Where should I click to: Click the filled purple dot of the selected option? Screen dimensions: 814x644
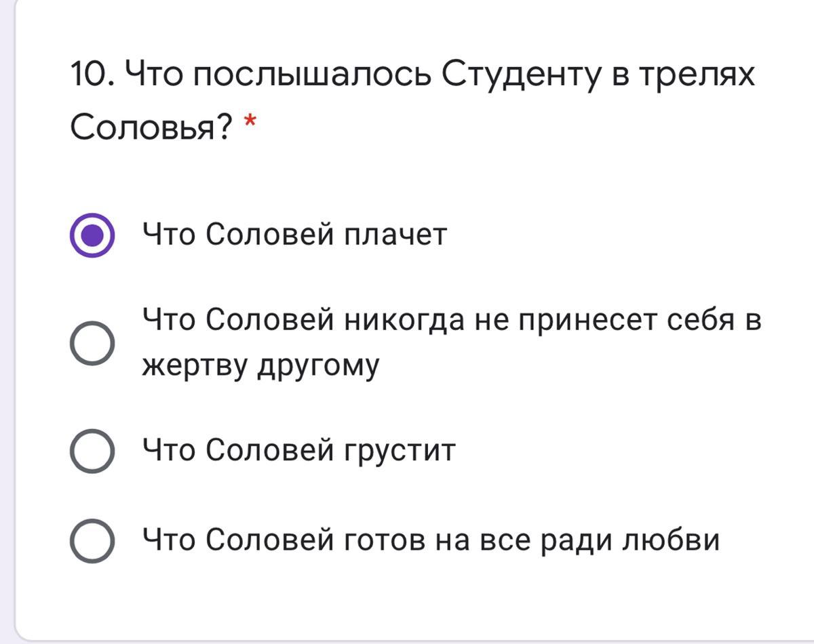(x=92, y=235)
